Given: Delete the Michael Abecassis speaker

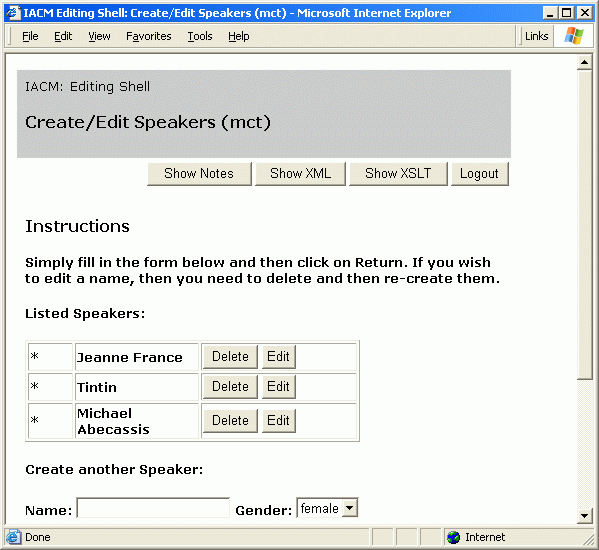Looking at the screenshot, I should (x=230, y=421).
